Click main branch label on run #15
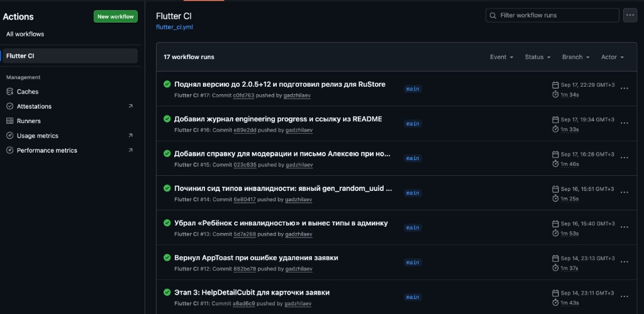The image size is (644, 314). point(413,158)
